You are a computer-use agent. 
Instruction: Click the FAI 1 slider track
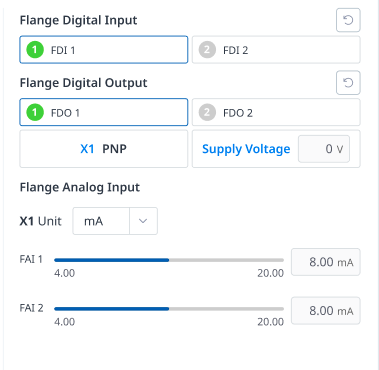169,260
